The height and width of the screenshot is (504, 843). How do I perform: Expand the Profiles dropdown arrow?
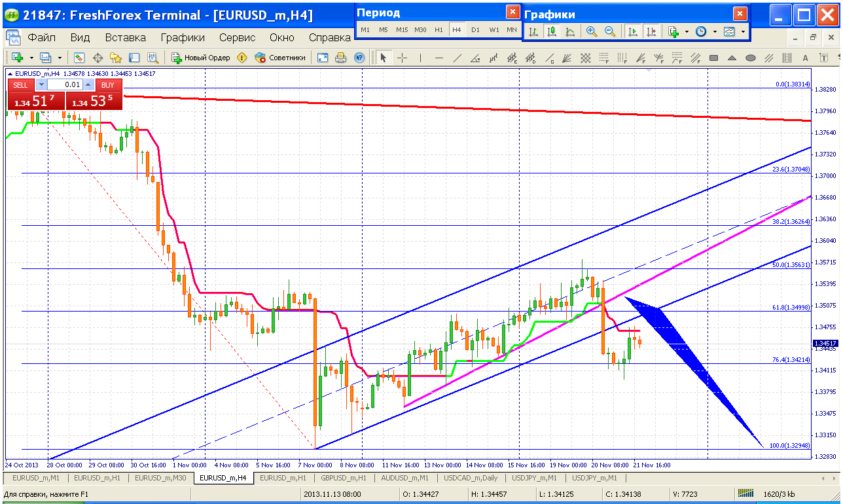click(x=60, y=58)
